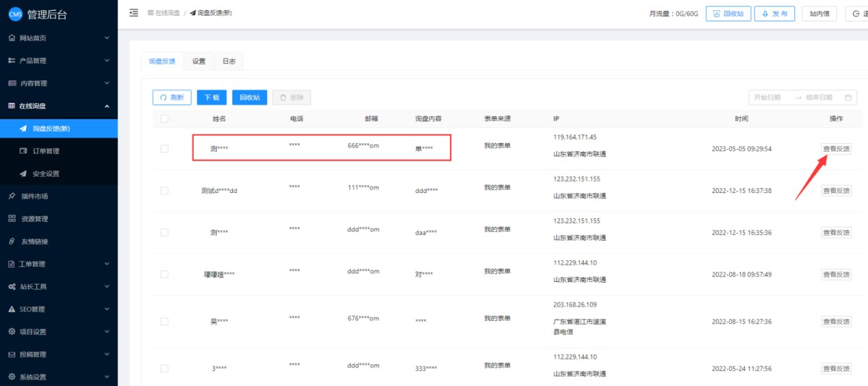The image size is (868, 386).
Task: Click 查看反馈 for the first inquiry
Action: pos(836,149)
